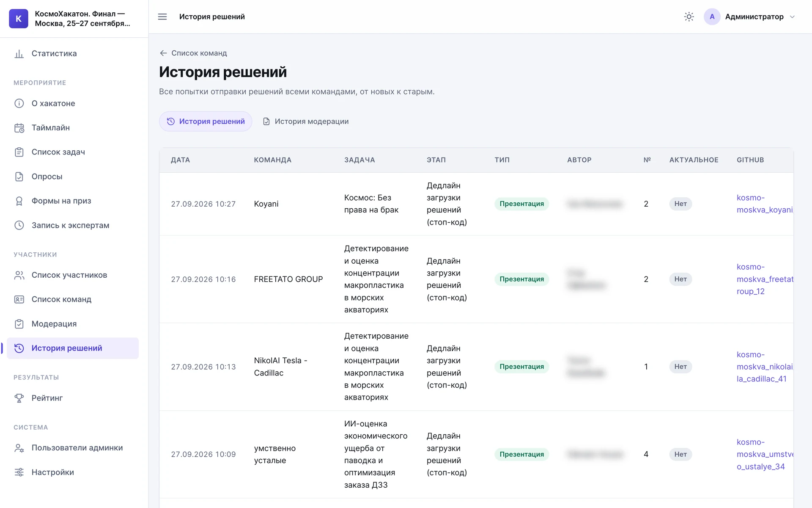Click the ДАТА column header
This screenshot has height=508, width=812.
point(180,160)
